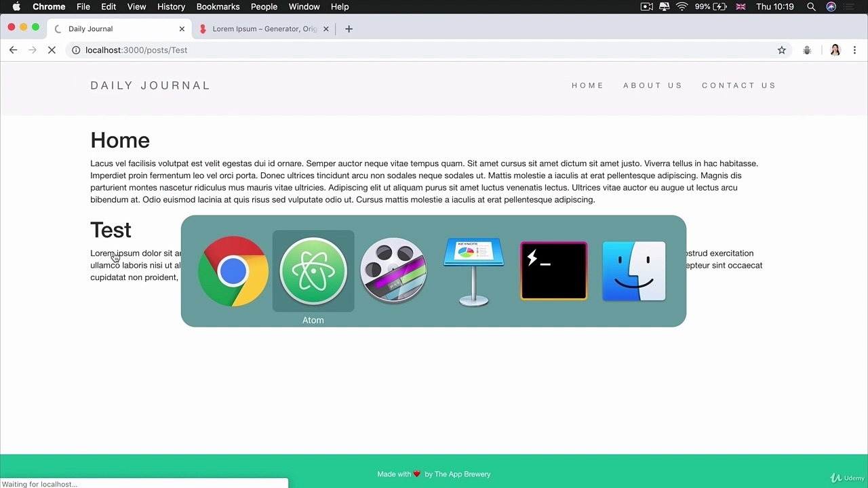Open the Chrome profile avatar
The width and height of the screenshot is (868, 488).
click(x=835, y=50)
